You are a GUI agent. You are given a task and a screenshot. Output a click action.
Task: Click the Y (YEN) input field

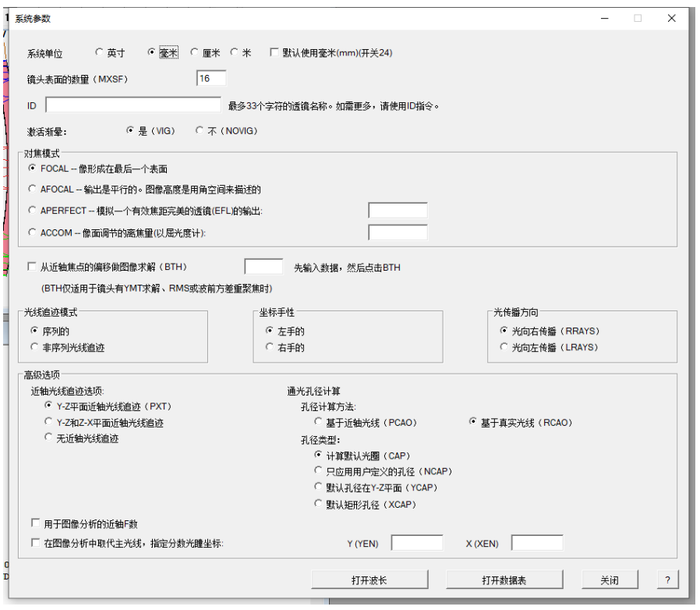[x=415, y=543]
